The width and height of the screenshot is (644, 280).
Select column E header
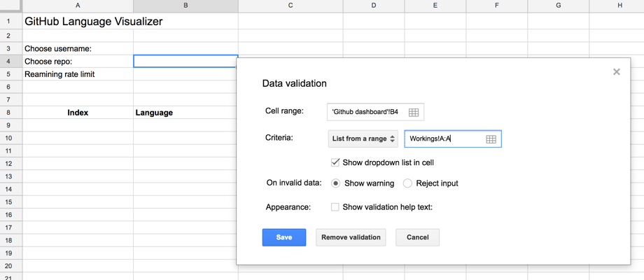pos(435,6)
